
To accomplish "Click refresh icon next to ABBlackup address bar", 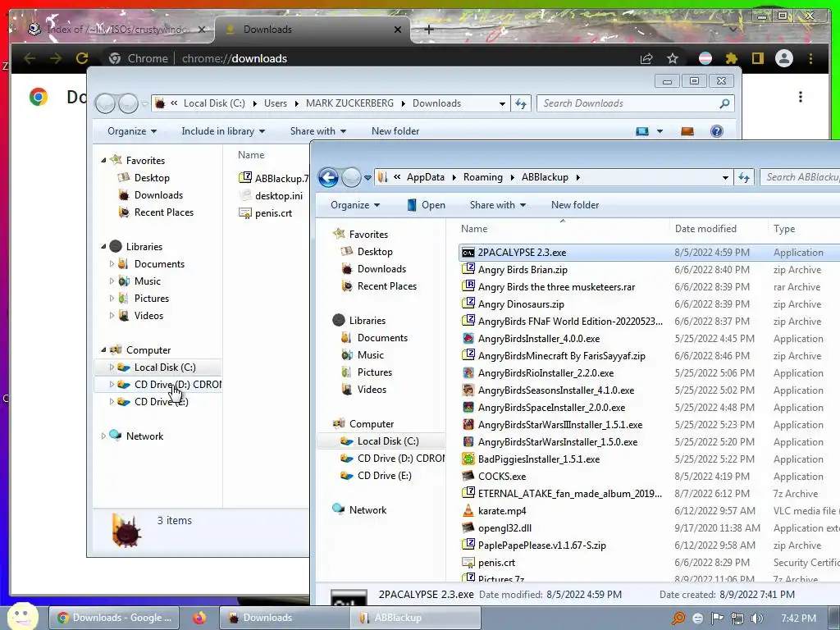I will [x=743, y=177].
